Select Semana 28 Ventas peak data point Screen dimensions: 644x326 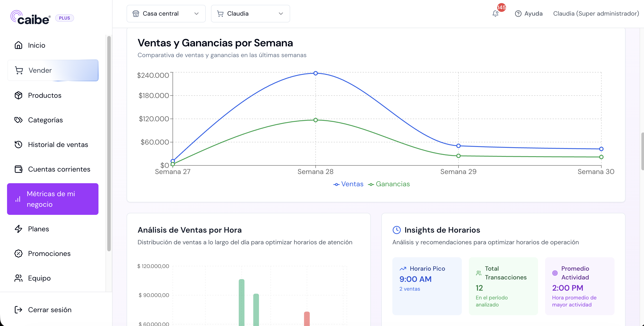click(x=315, y=73)
